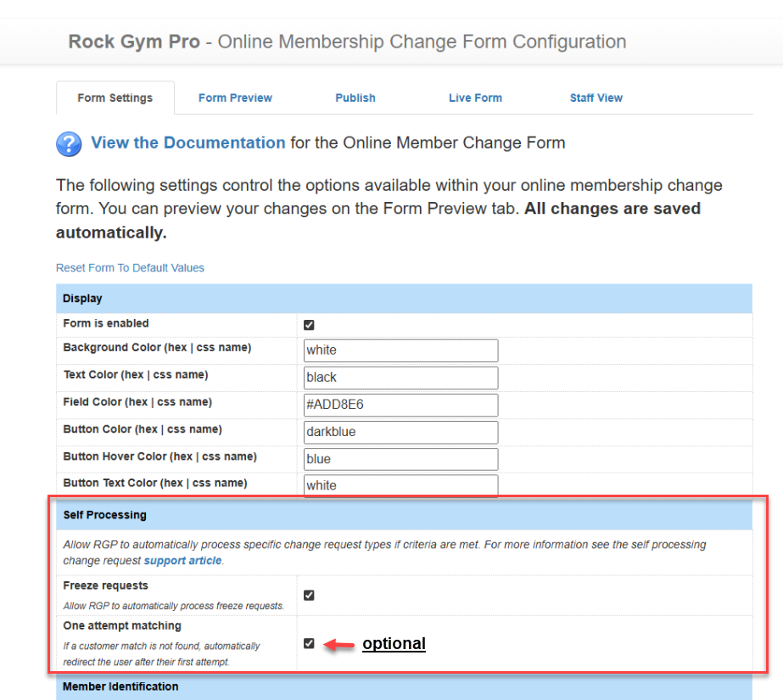Open the Publish tab
This screenshot has width=783, height=700.
(355, 98)
